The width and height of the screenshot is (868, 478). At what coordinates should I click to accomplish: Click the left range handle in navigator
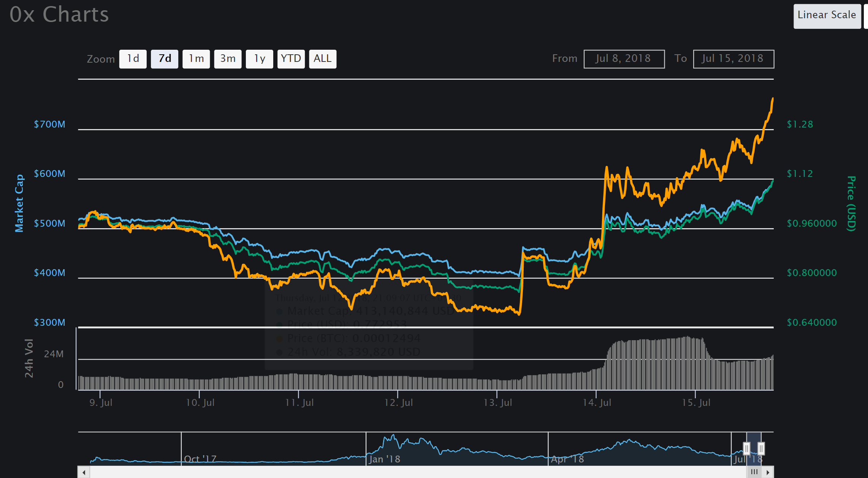(x=746, y=448)
